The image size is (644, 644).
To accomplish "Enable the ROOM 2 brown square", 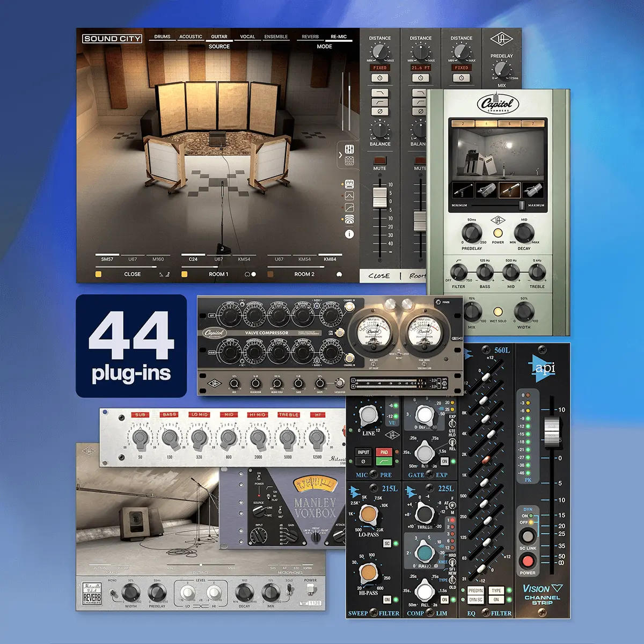I will pos(270,274).
